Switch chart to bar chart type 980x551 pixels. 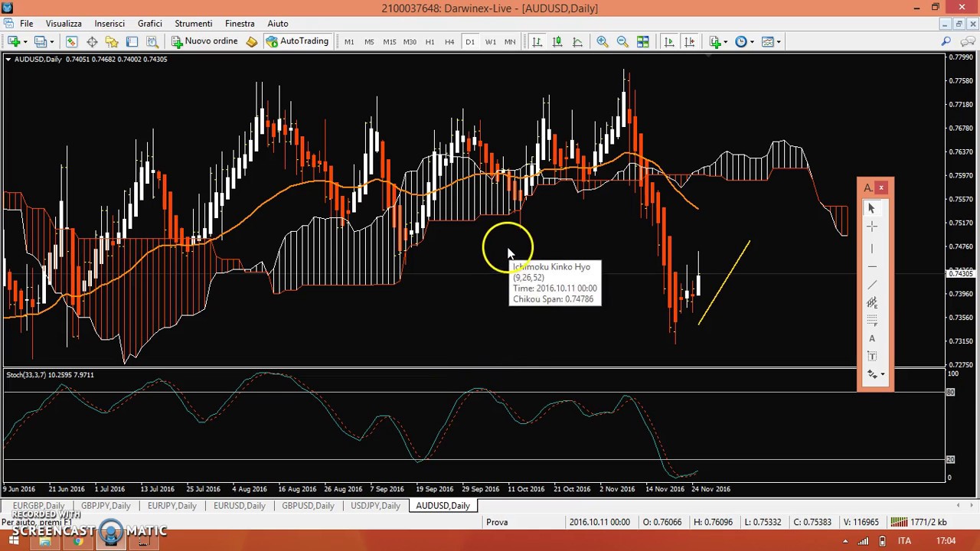(x=537, y=41)
